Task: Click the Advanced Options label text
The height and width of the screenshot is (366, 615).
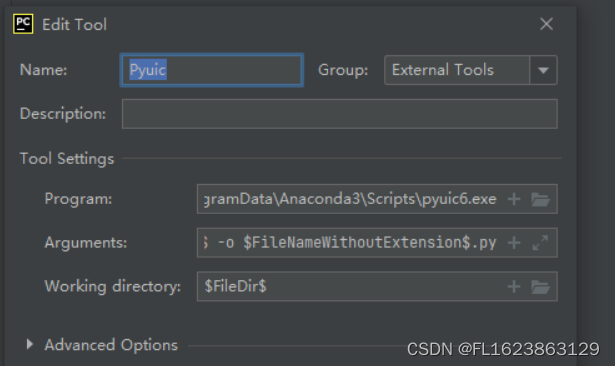Action: tap(111, 345)
